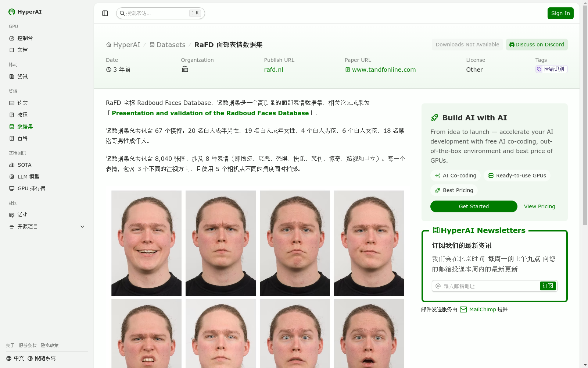Click the Date clock icon
588x368 pixels.
coord(109,70)
